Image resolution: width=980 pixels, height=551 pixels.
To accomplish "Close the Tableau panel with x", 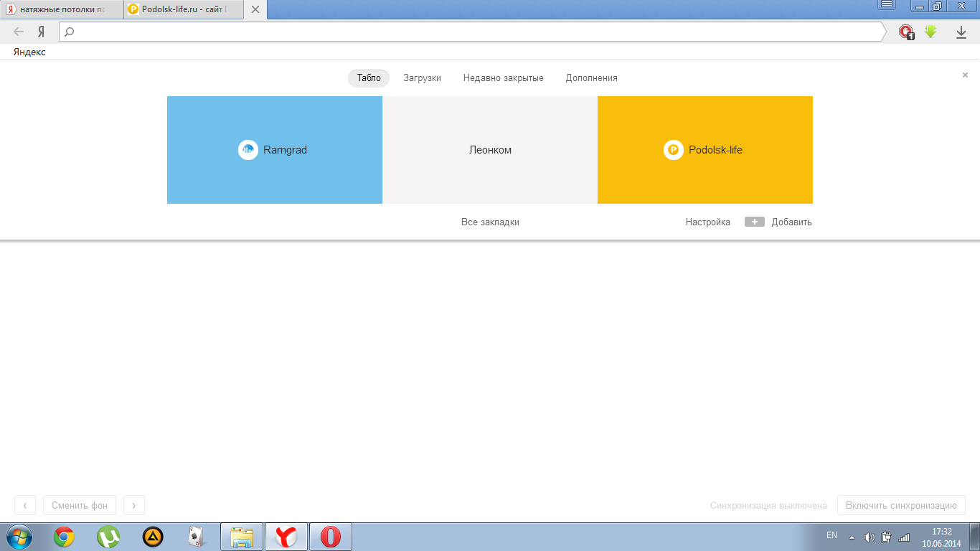I will click(965, 75).
